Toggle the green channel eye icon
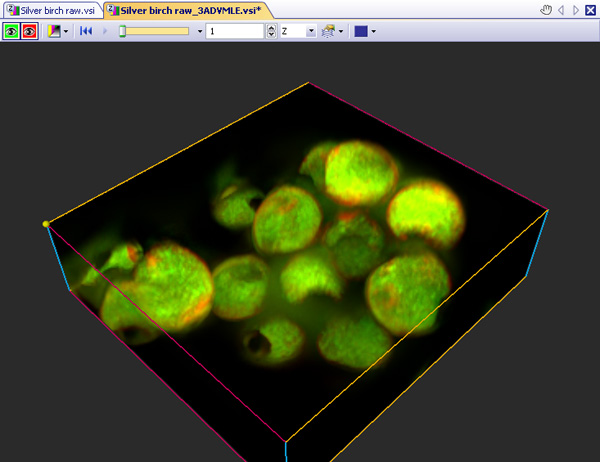The width and height of the screenshot is (600, 462). point(12,31)
